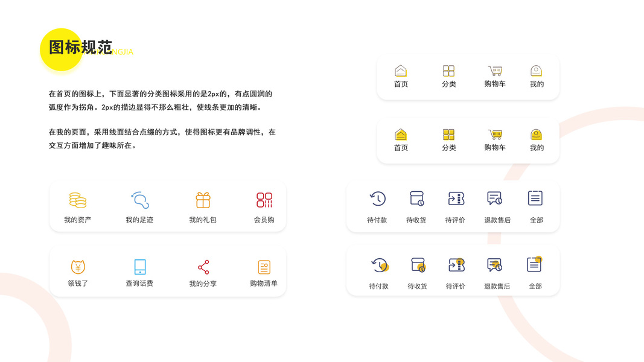Click 待评价 icon with yellow accent
The image size is (644, 362).
(456, 265)
